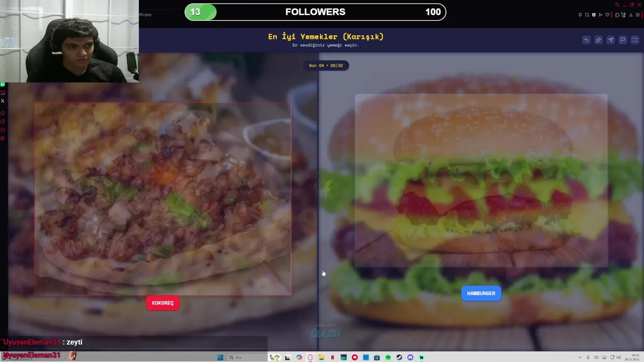Click the browser pin icon
Viewport: 644px width, 362px height.
click(x=580, y=15)
